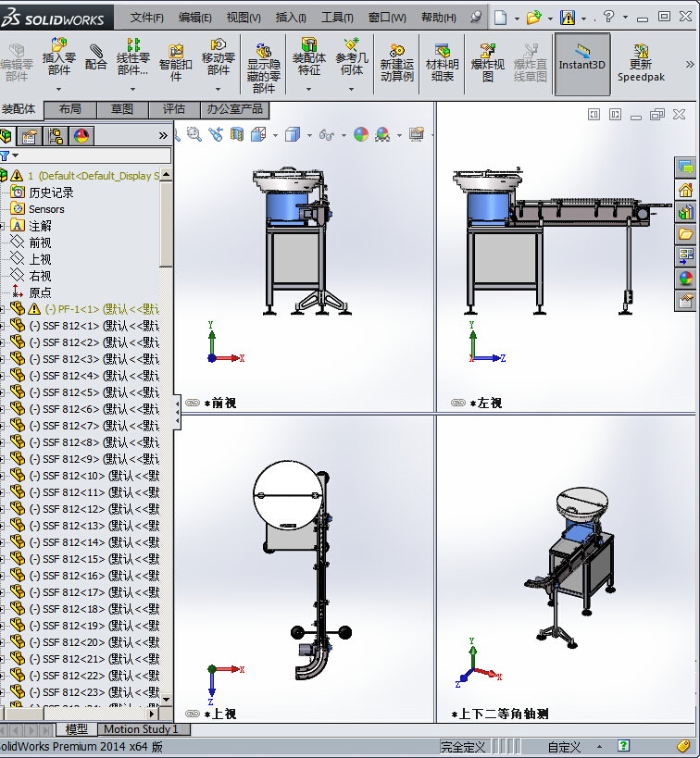
Task: Switch to the Motion Study 1 tab
Action: [x=141, y=729]
